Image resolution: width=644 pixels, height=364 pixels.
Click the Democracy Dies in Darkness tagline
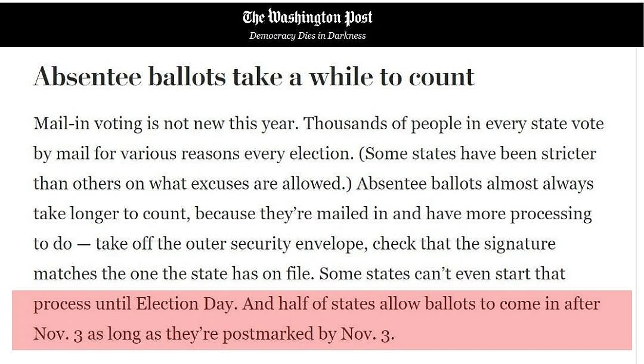tap(307, 36)
